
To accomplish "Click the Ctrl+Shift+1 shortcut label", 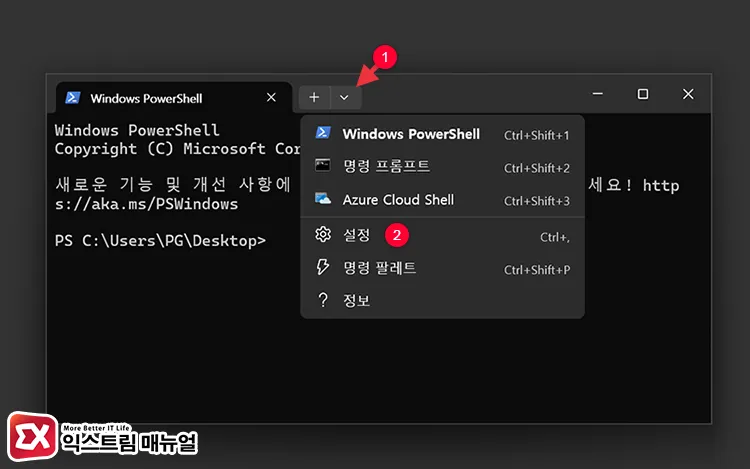I will pyautogui.click(x=537, y=135).
